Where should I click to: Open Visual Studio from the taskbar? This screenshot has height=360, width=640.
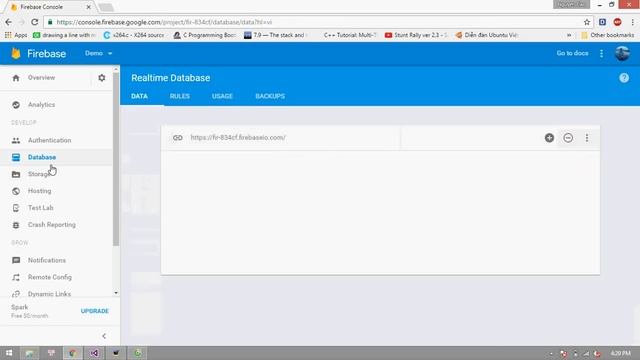coord(94,353)
